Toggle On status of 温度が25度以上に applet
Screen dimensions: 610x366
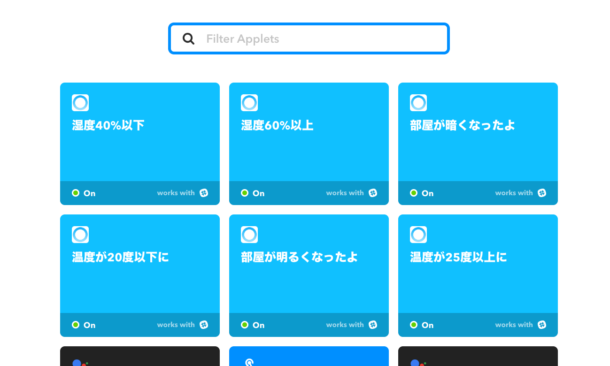point(422,325)
